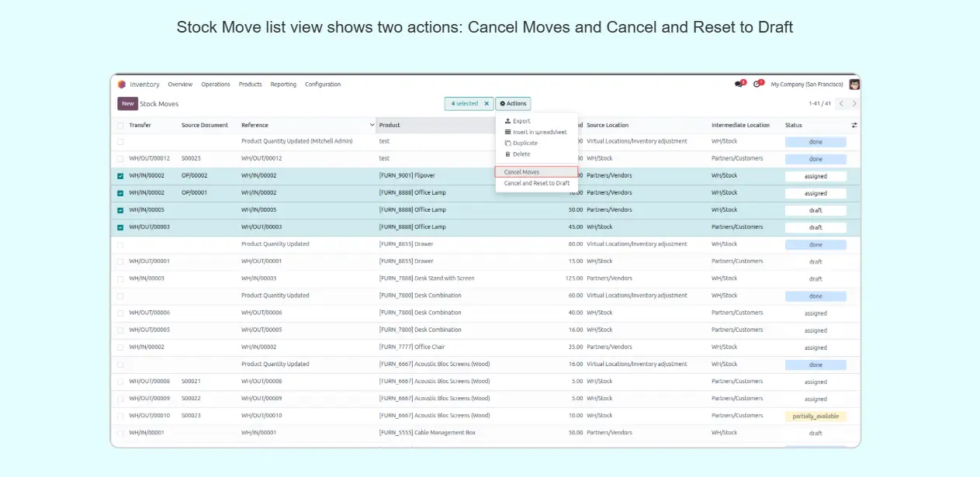This screenshot has width=980, height=477.
Task: Click the user avatar in top bar
Action: pos(854,85)
